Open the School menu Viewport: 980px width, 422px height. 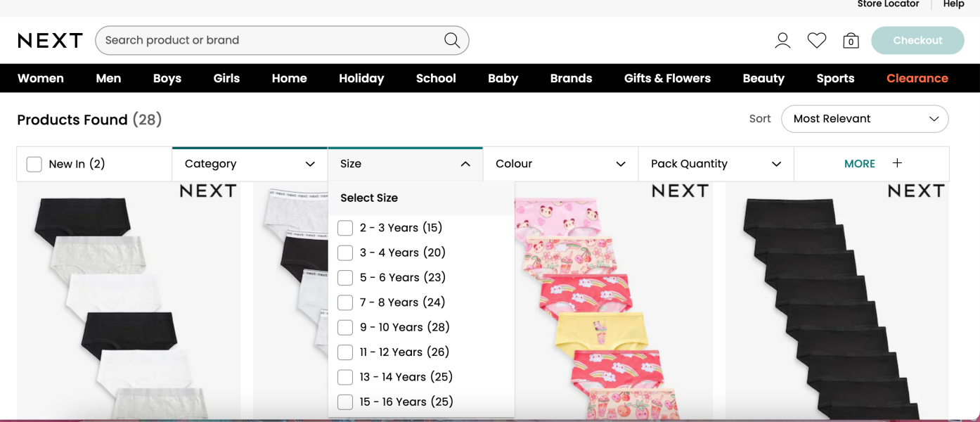coord(436,78)
